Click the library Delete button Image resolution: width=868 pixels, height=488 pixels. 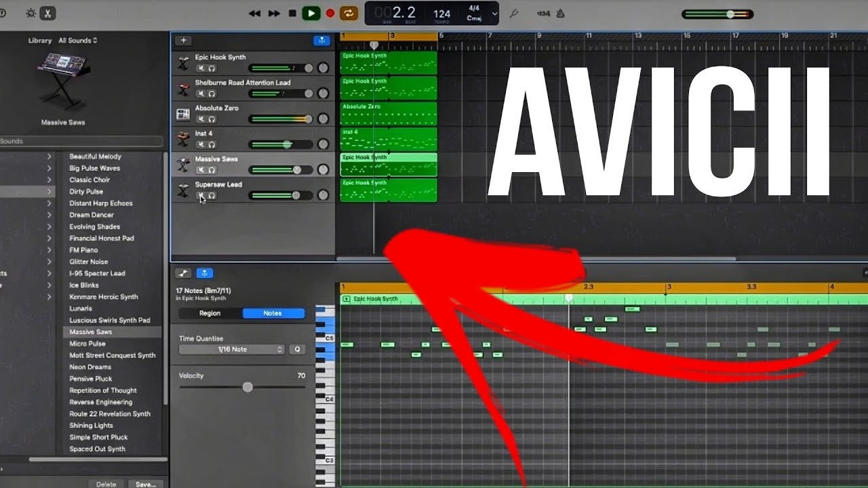tap(106, 485)
